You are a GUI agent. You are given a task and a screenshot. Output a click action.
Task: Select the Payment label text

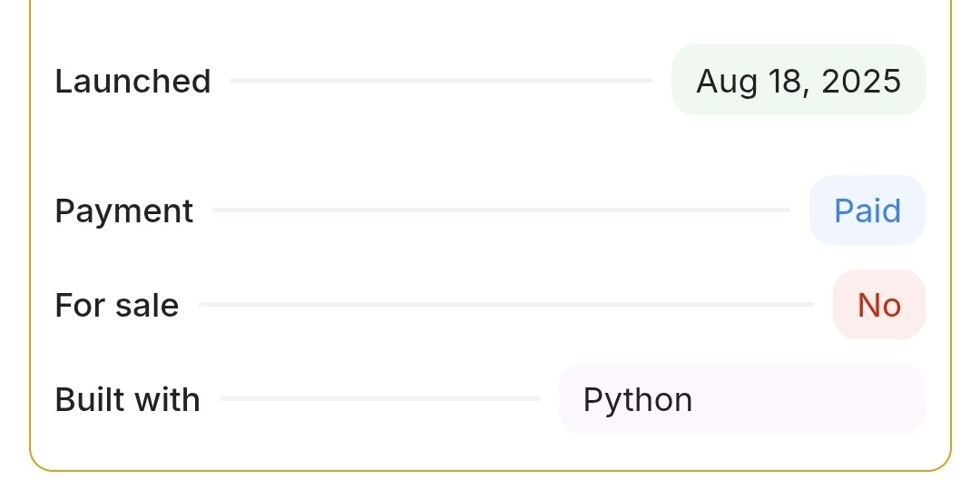[x=123, y=211]
